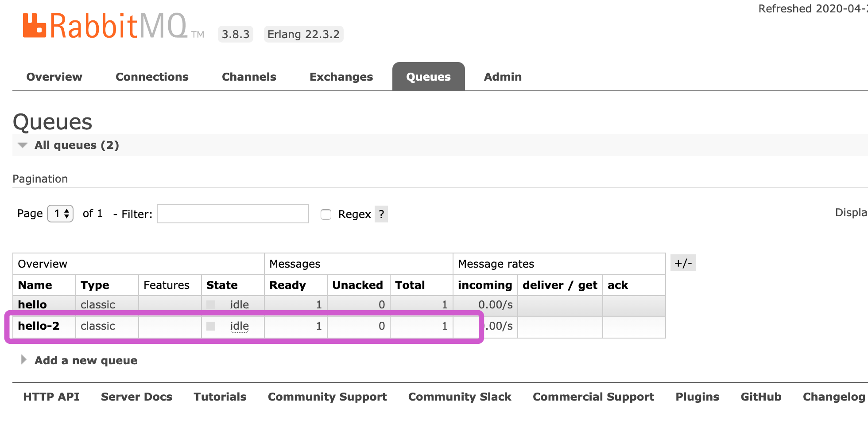Select the Queues tab
This screenshot has height=444, width=868.
(429, 77)
